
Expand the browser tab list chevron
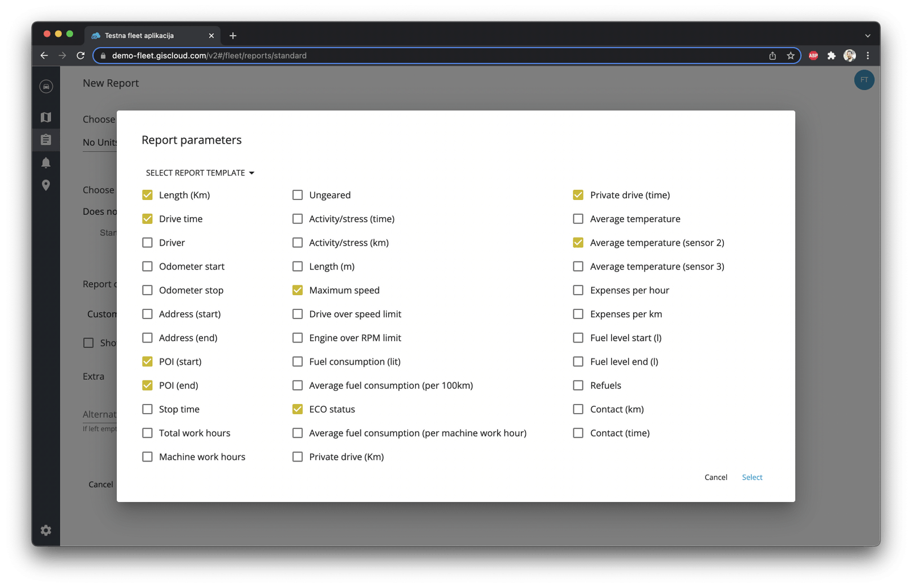click(x=868, y=35)
